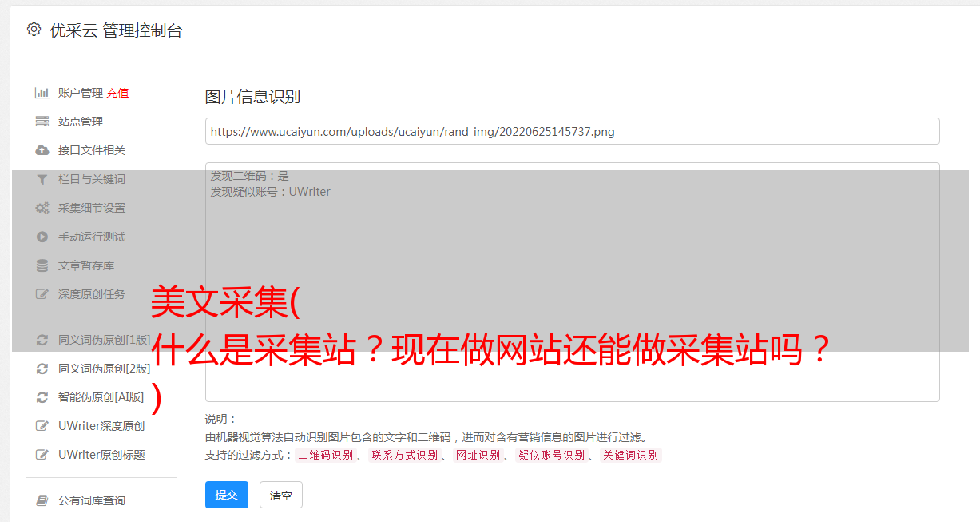
Task: Click the gears icon for 采集细节设置
Action: point(42,208)
